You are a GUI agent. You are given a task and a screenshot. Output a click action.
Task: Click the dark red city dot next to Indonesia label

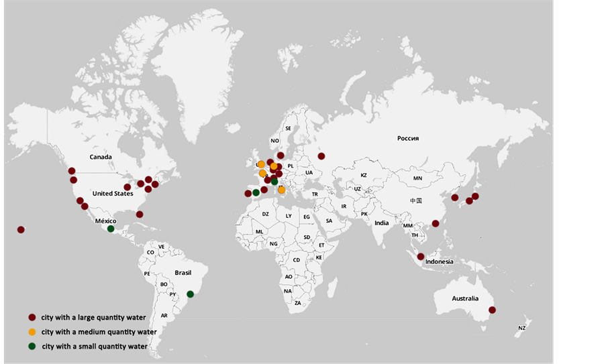tap(421, 256)
